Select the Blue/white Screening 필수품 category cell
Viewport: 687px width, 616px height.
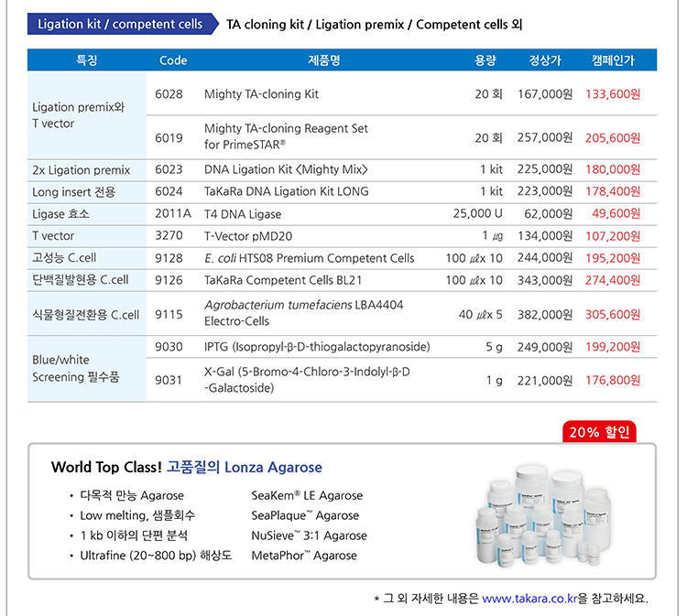pyautogui.click(x=87, y=369)
